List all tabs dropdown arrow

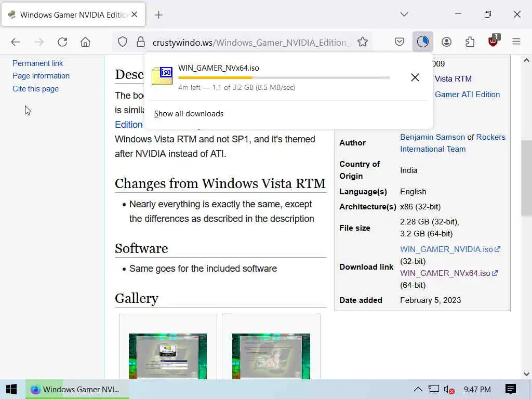404,15
